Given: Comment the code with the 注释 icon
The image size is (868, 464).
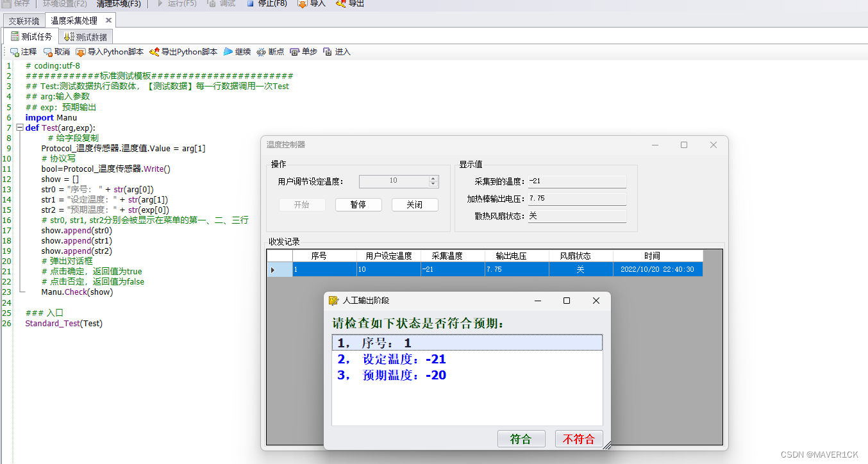Looking at the screenshot, I should [23, 52].
